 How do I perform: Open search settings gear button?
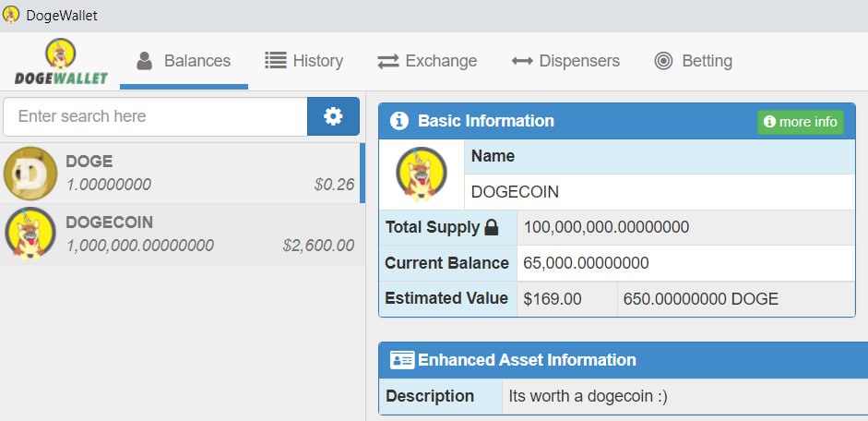333,116
